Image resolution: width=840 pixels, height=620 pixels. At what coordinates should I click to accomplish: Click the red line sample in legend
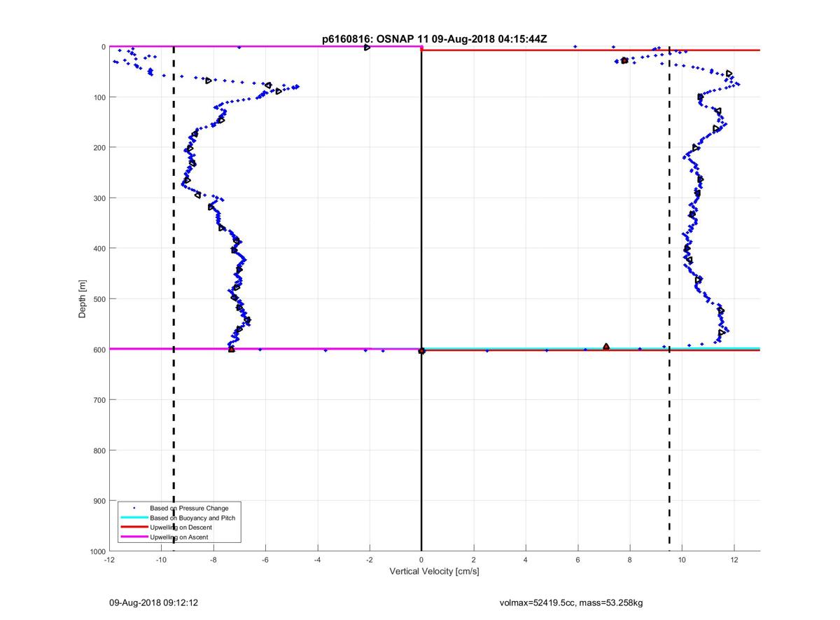[x=134, y=528]
